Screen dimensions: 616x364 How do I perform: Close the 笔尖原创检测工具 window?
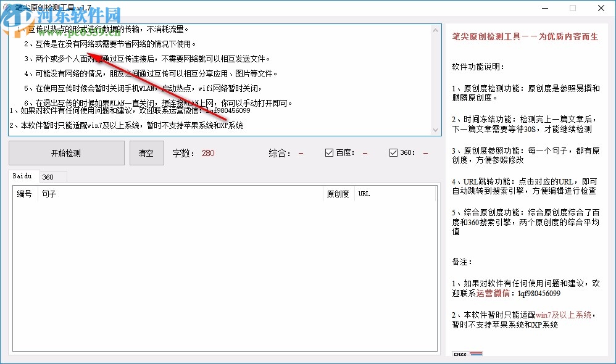coord(601,8)
